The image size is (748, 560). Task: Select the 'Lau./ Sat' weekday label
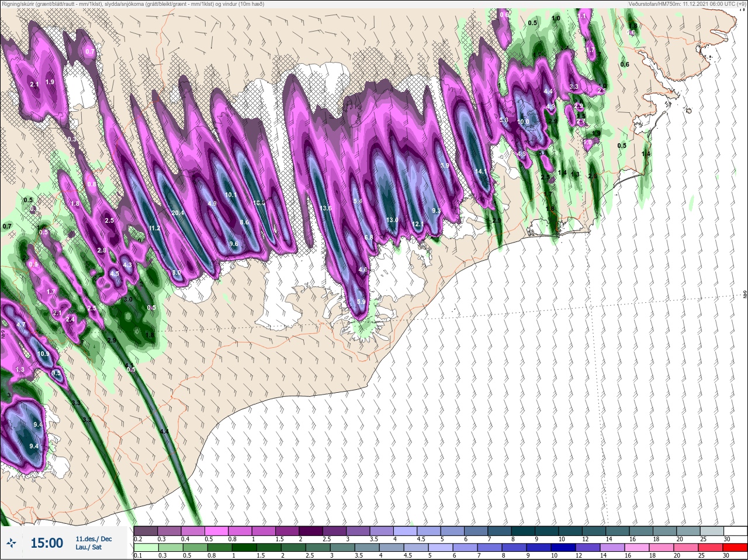click(88, 547)
